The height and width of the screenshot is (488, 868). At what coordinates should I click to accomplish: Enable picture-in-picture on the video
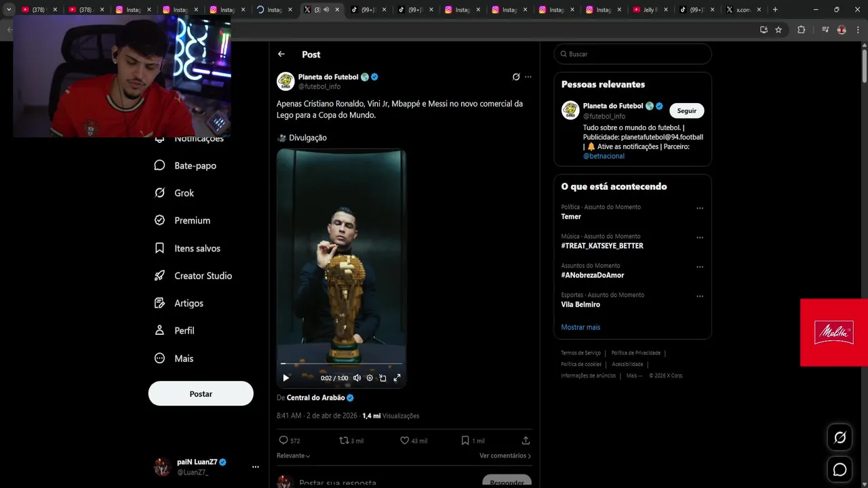tap(382, 378)
